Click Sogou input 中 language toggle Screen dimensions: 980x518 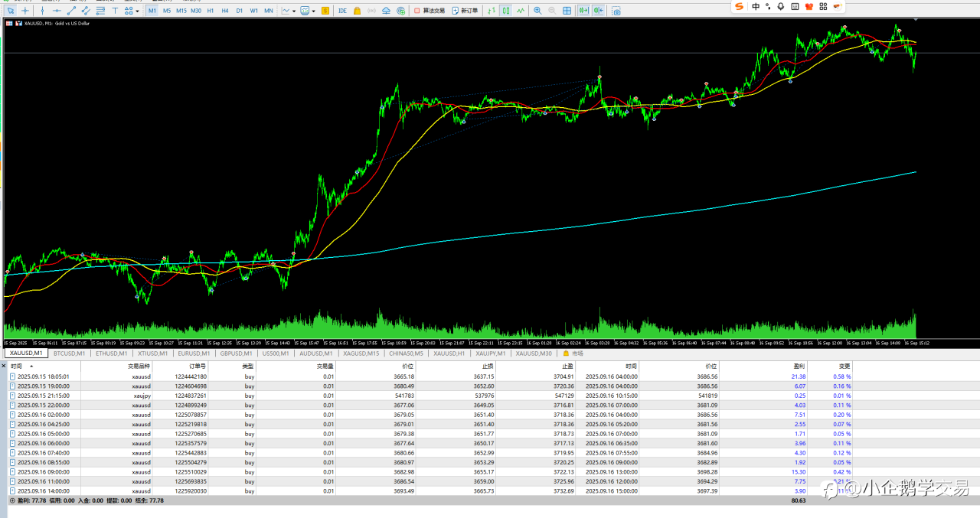pos(756,6)
